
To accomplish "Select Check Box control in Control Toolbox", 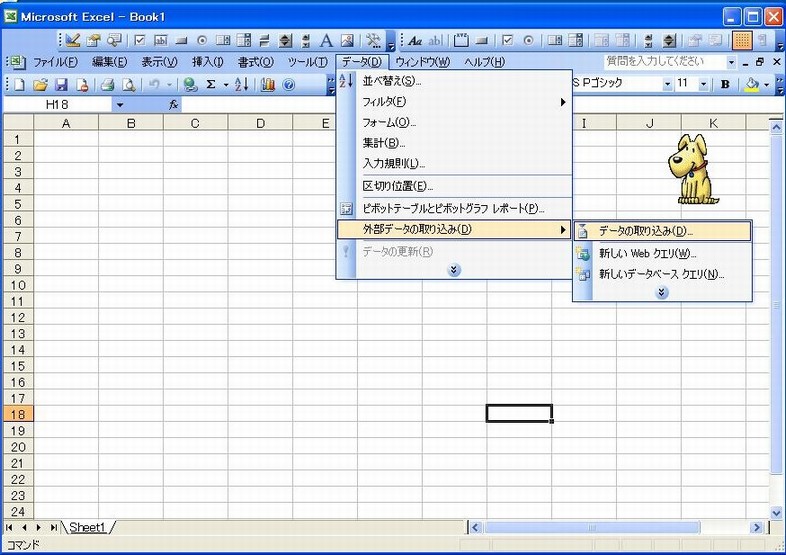I will point(140,40).
